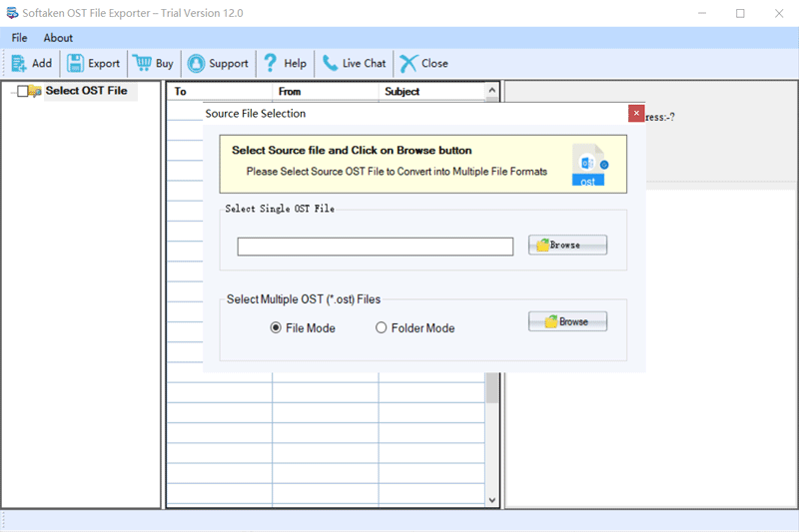Open the File menu
Viewport: 799px width, 532px height.
(19, 38)
